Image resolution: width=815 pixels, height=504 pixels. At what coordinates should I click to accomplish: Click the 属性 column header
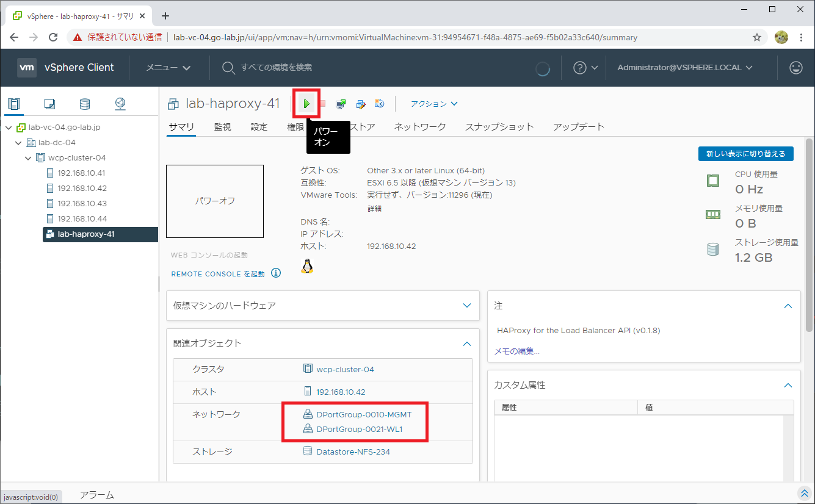pos(565,407)
